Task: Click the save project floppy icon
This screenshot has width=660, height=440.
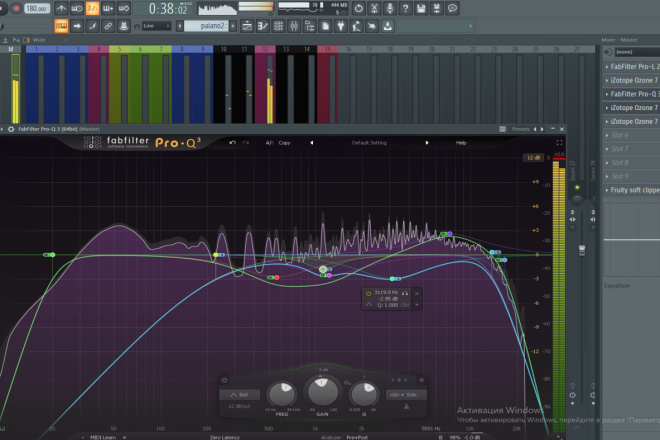Action: (421, 8)
